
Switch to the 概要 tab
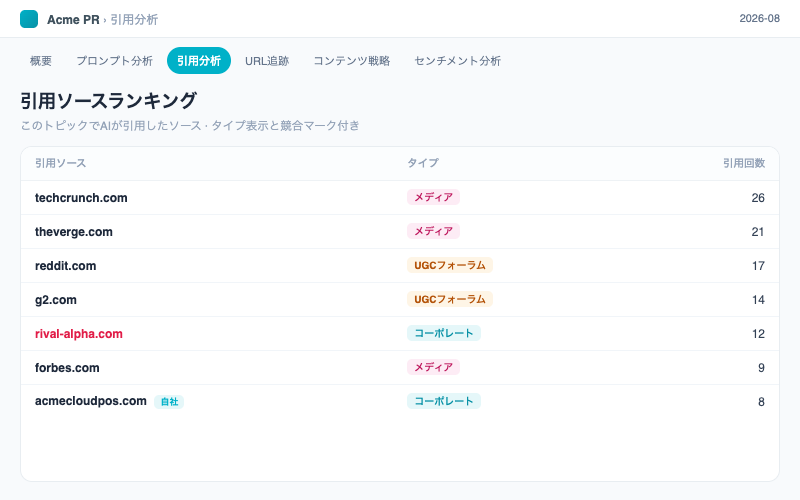(x=41, y=61)
